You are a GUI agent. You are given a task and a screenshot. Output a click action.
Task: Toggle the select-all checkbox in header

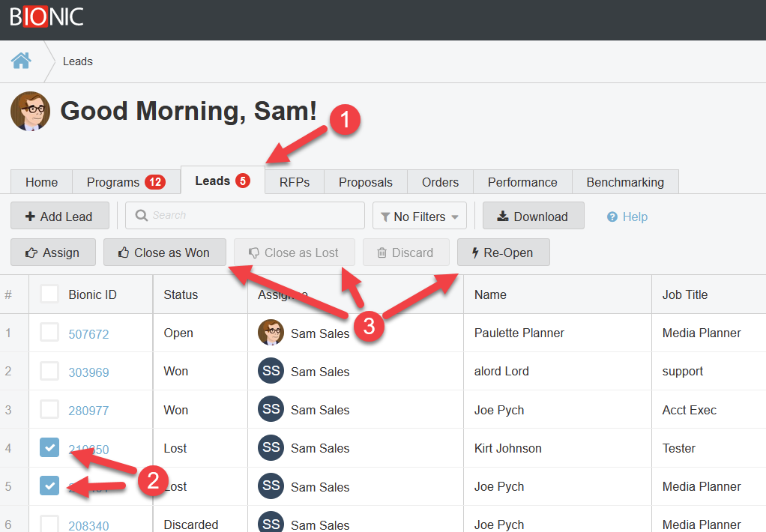click(x=49, y=294)
